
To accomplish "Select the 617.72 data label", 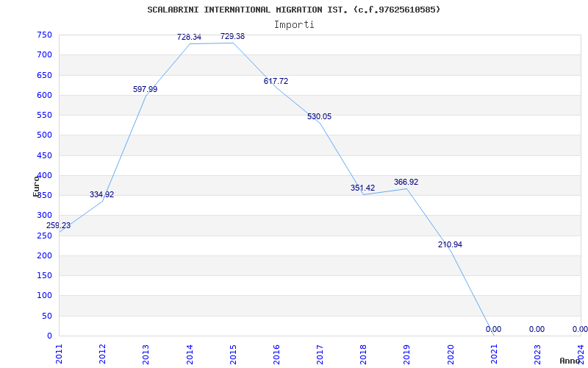I will [276, 81].
